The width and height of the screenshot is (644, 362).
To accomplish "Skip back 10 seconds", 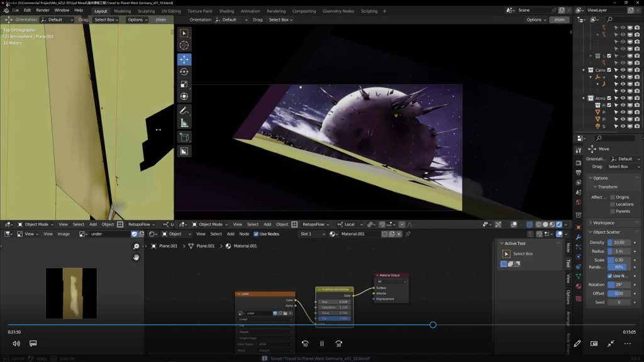I will [305, 344].
